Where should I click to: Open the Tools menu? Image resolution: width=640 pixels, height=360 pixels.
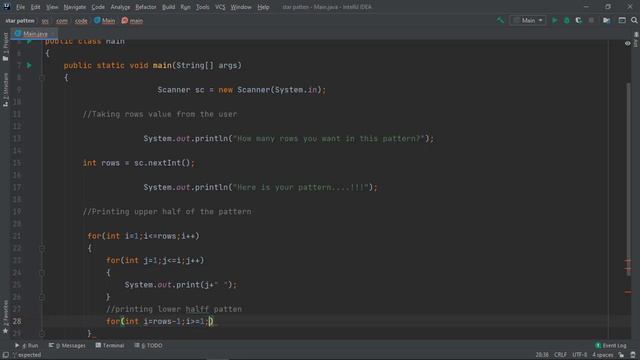(x=202, y=7)
